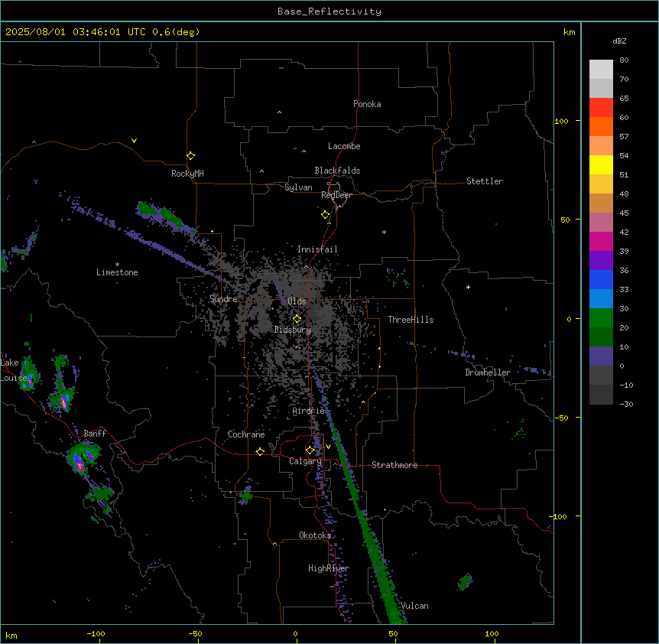This screenshot has width=659, height=644.
Task: Click the Limestone label
Action: pyautogui.click(x=117, y=272)
